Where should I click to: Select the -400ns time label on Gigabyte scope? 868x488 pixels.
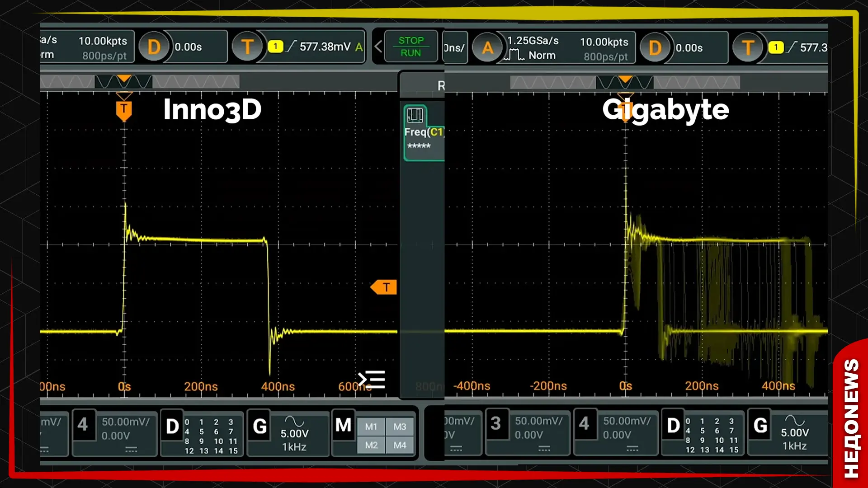472,386
